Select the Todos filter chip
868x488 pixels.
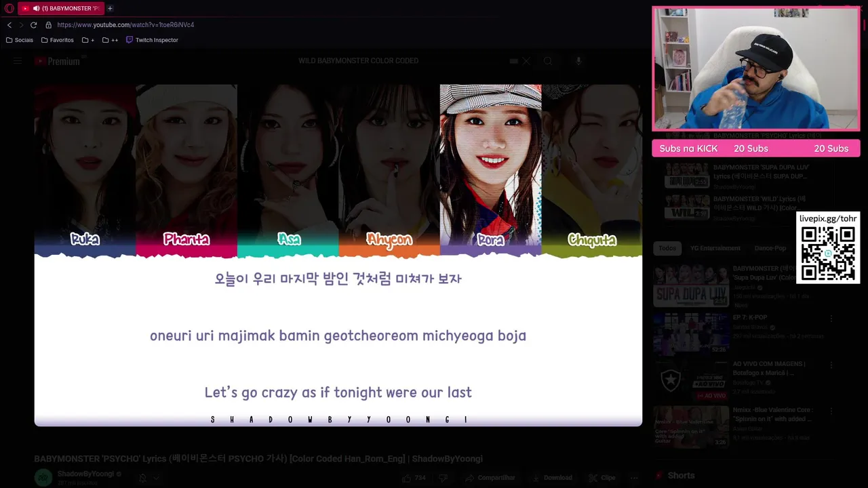(667, 248)
